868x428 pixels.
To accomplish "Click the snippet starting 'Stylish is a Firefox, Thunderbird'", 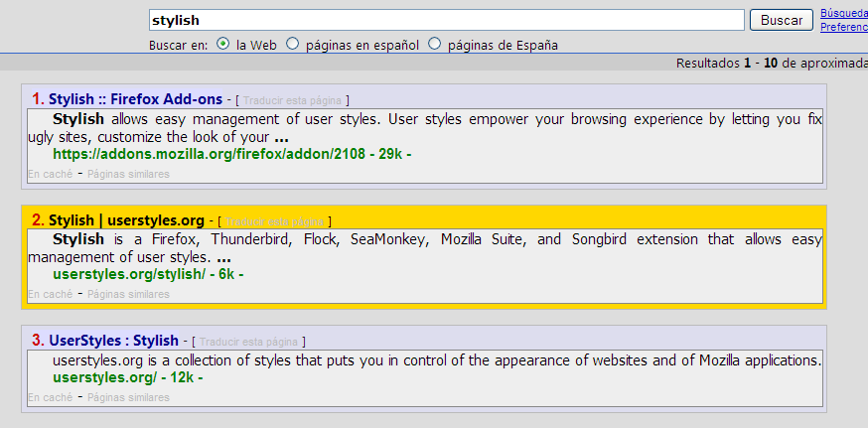I will pos(425,248).
